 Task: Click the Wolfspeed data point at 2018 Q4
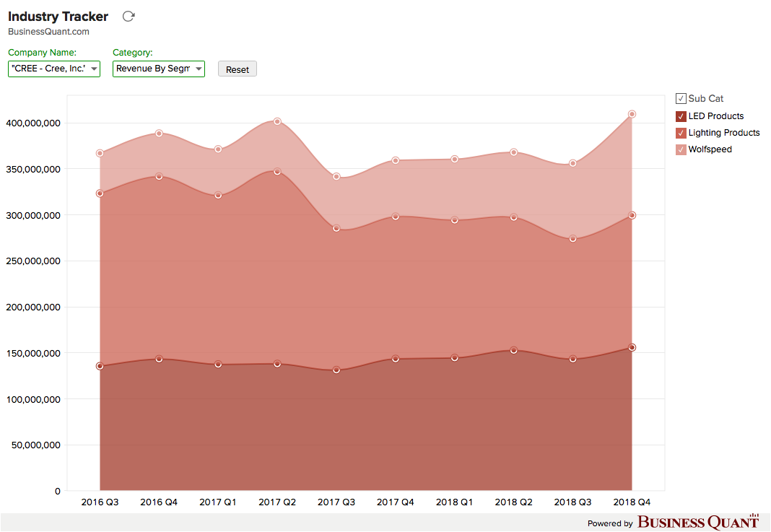pos(632,114)
